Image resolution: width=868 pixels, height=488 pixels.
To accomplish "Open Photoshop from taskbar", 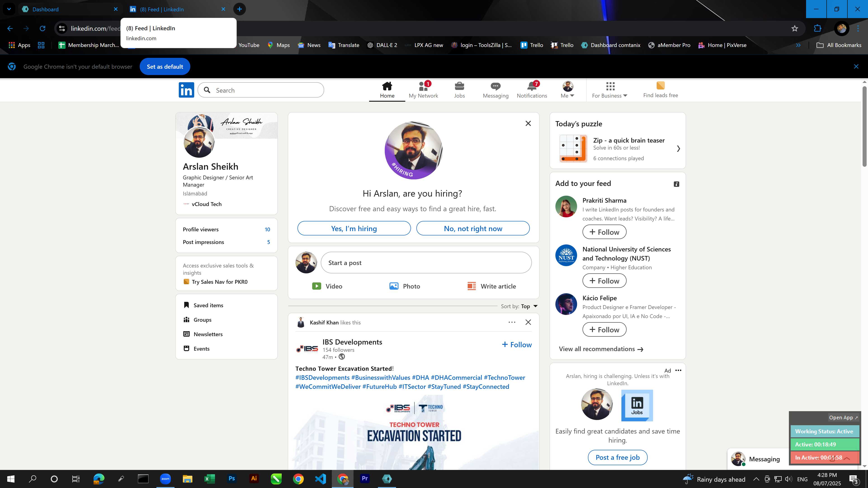I will pos(231,479).
